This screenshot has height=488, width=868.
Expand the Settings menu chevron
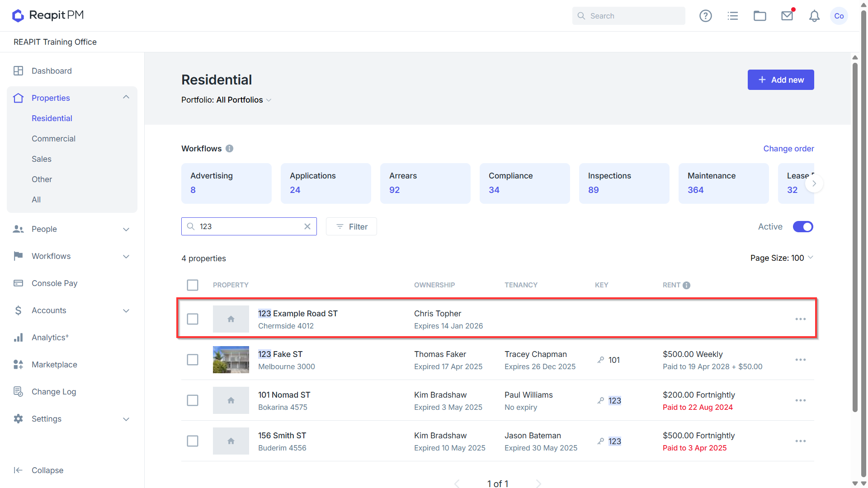[x=126, y=419]
